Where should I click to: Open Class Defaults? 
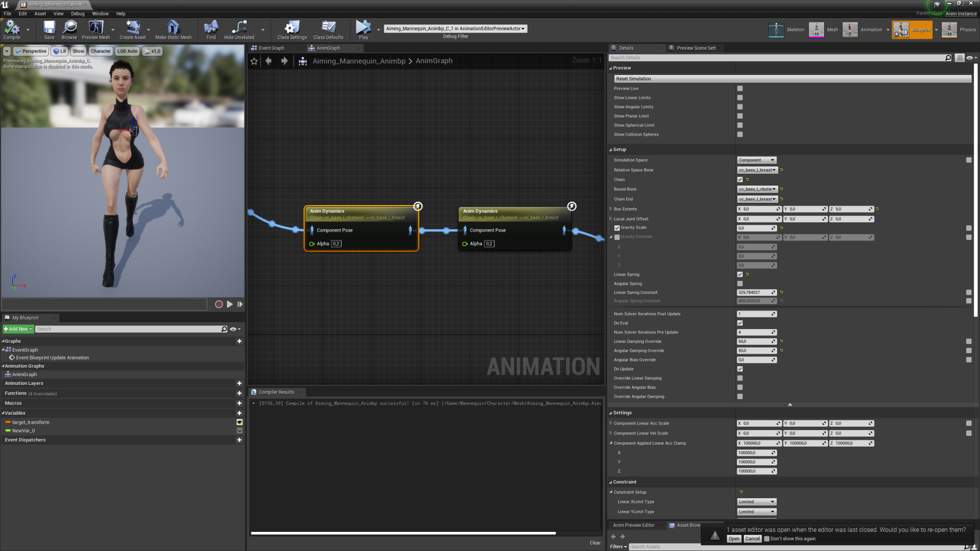point(328,29)
